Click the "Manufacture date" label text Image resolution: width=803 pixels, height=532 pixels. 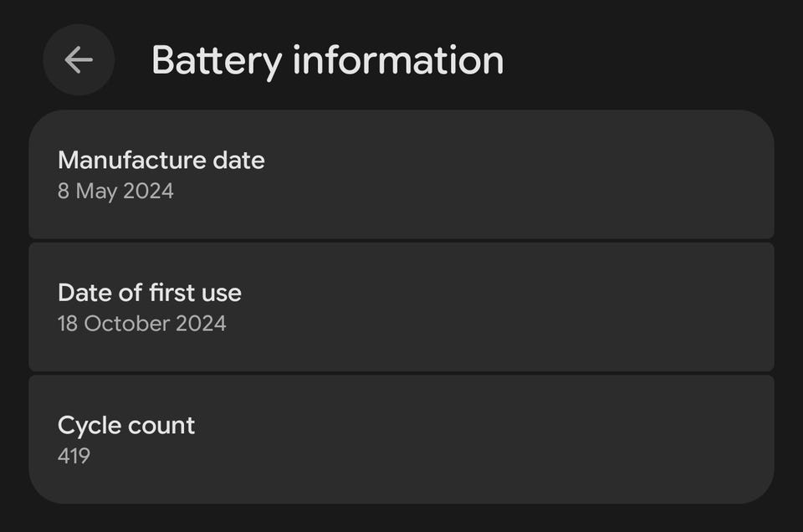point(161,160)
